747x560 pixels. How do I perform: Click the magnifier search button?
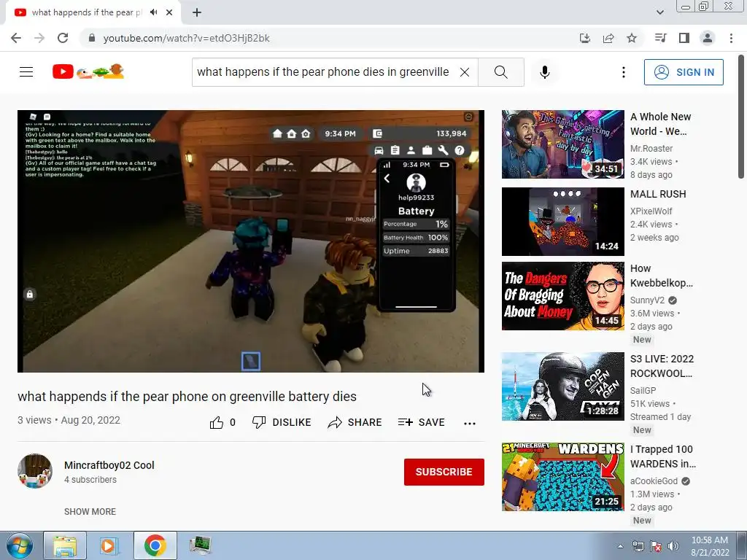[500, 72]
